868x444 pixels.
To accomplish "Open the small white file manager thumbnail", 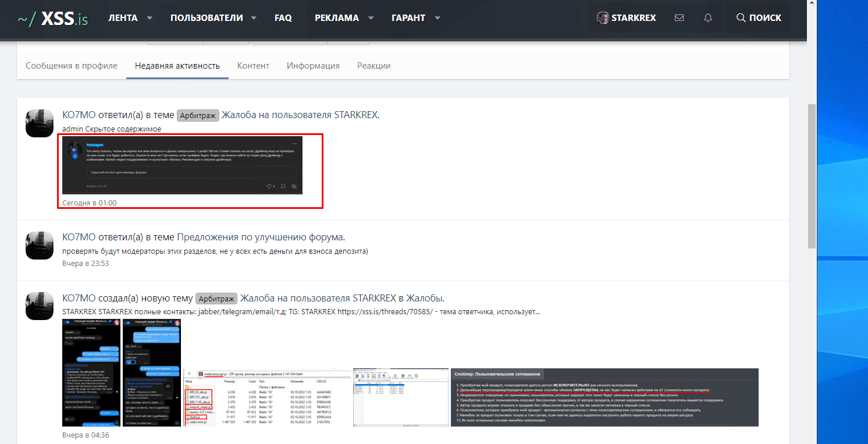I will click(401, 397).
